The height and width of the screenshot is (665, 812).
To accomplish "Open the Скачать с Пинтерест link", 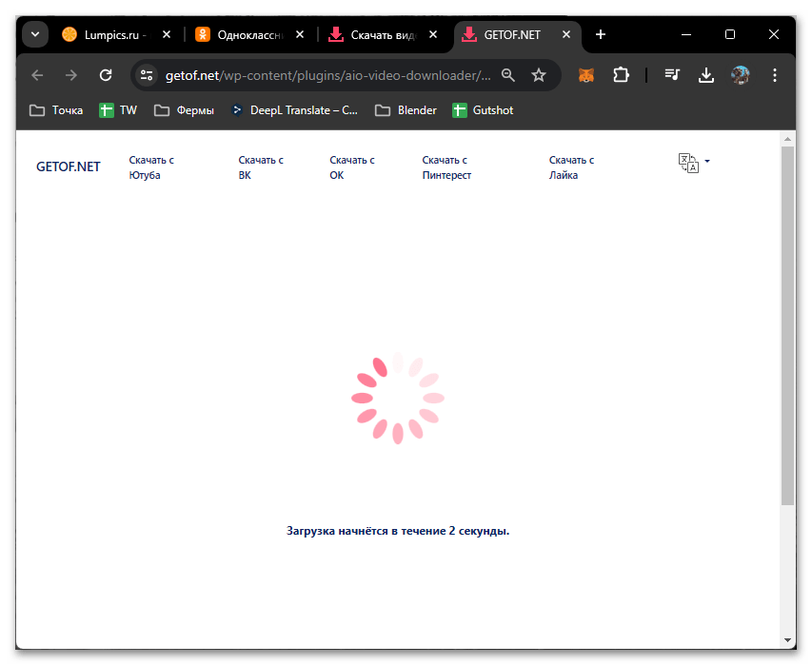I will [x=445, y=167].
